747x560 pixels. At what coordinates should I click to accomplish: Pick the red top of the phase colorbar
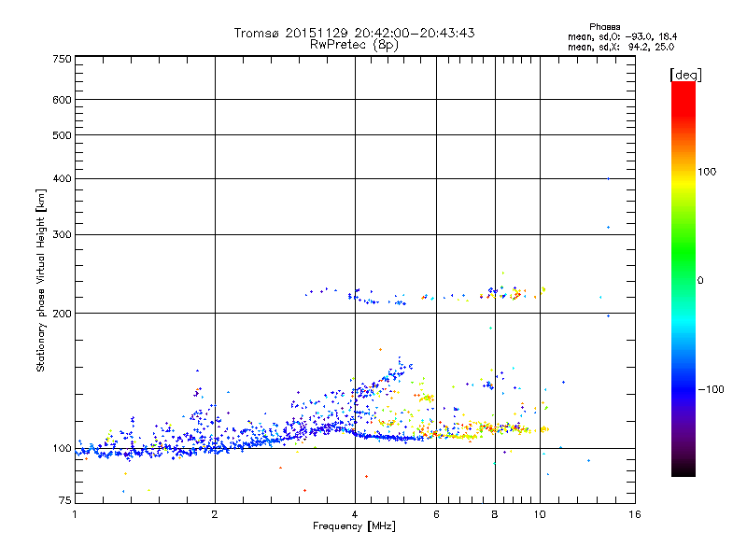coord(684,91)
